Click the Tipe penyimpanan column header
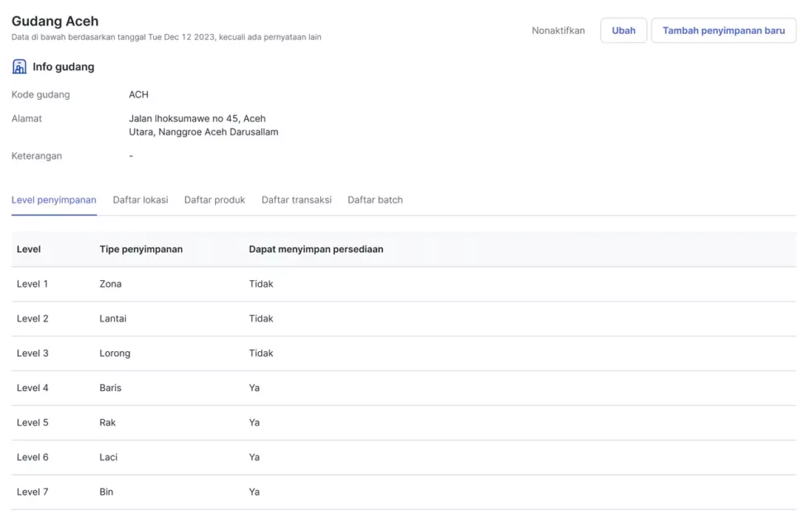812x519 pixels. pos(141,250)
